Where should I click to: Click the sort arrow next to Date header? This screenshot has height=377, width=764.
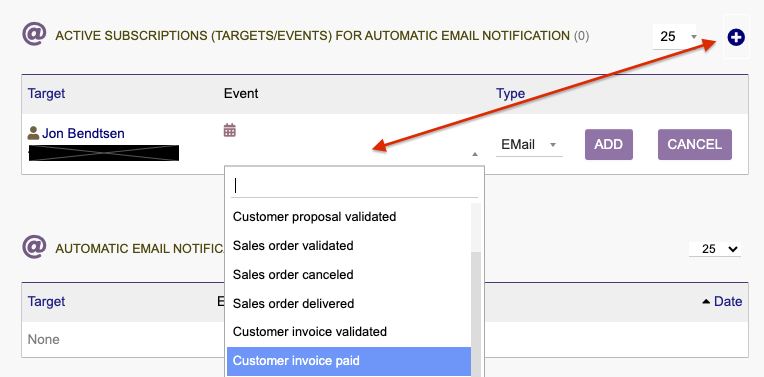(x=706, y=302)
